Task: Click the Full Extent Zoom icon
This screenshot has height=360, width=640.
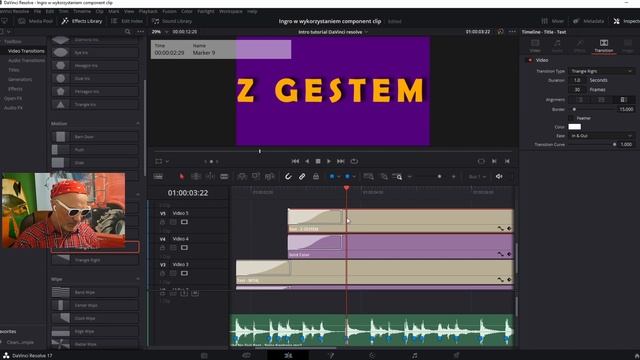Action: pos(369,176)
